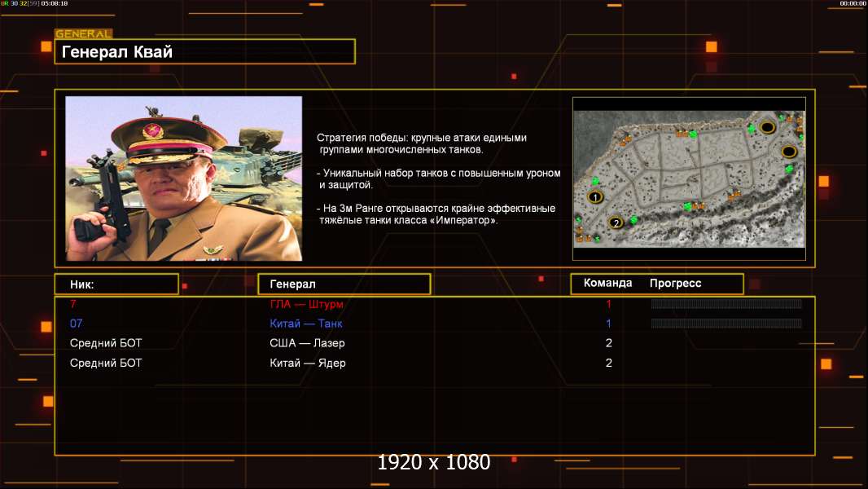The image size is (868, 489).
Task: Click the green supply icon at map's top center
Action: [693, 134]
